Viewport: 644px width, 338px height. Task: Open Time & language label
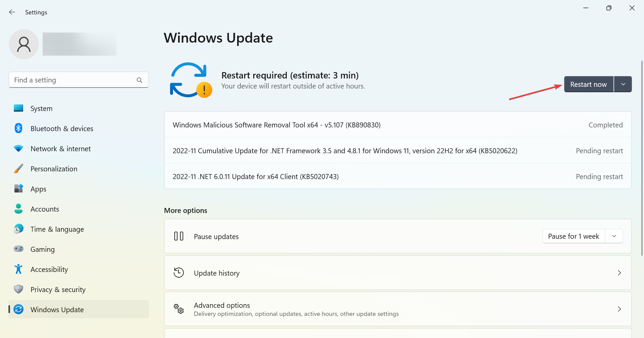click(57, 229)
